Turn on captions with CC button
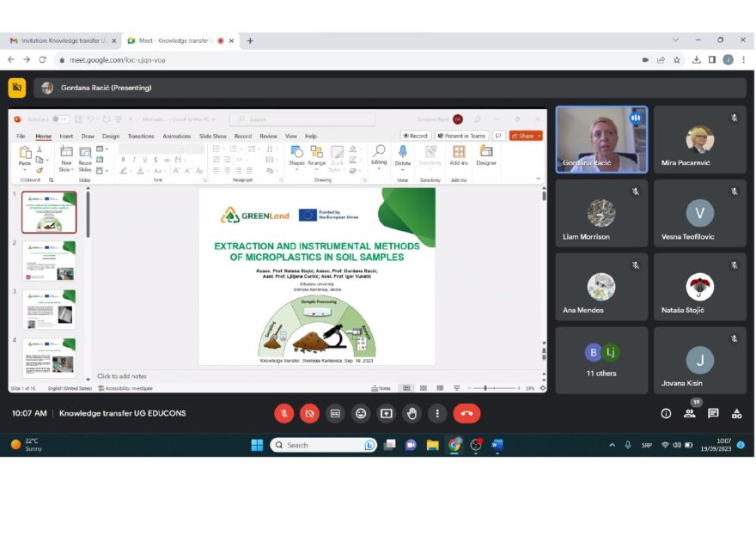 [x=335, y=414]
